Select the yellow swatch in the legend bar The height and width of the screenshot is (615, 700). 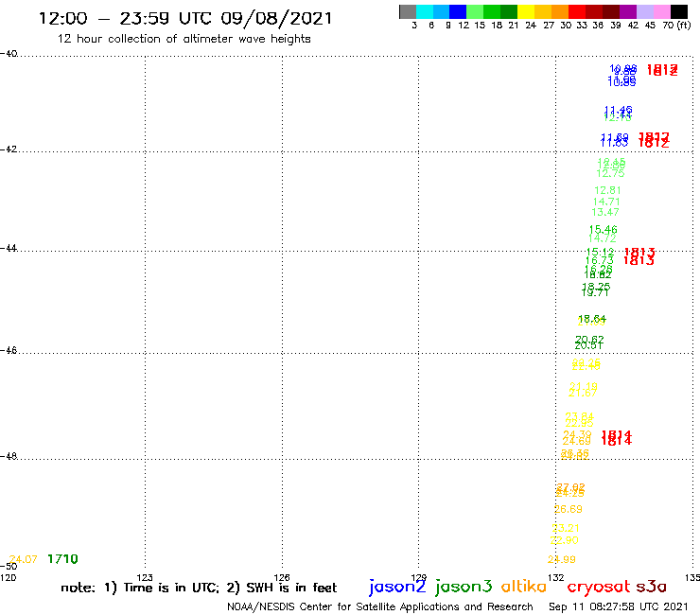tap(526, 11)
